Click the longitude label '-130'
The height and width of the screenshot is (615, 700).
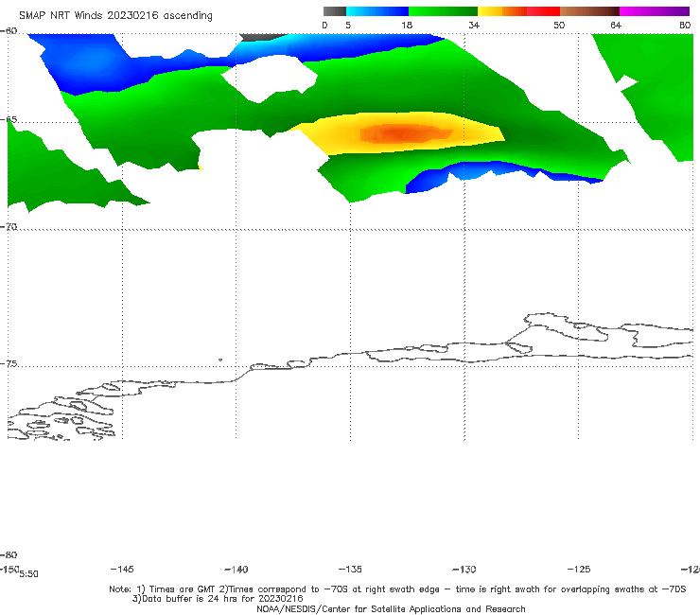point(464,569)
